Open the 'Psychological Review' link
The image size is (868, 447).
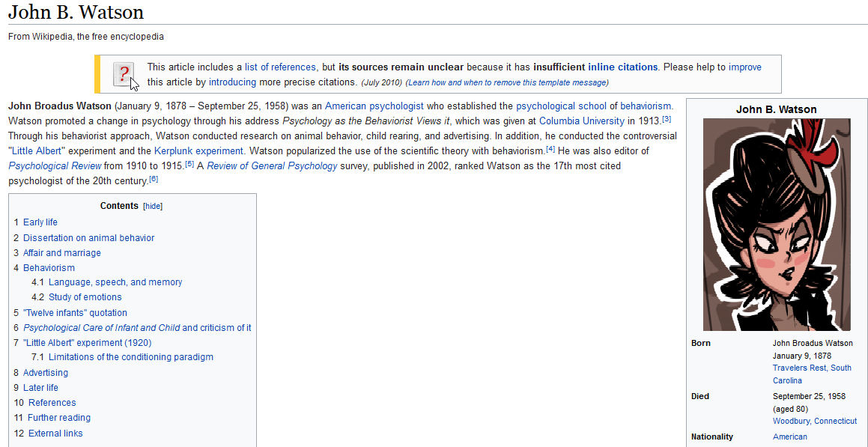[x=55, y=166]
